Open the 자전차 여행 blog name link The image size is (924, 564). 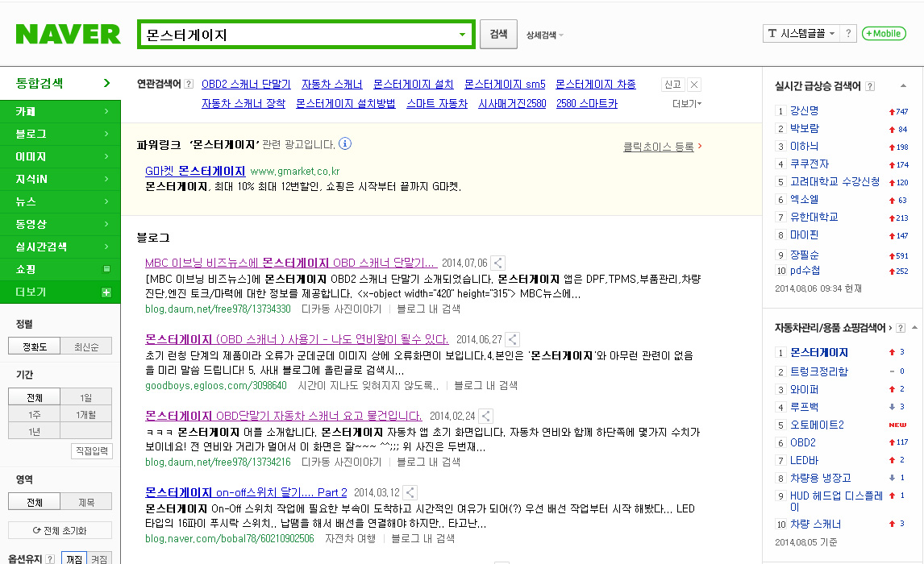(x=350, y=539)
